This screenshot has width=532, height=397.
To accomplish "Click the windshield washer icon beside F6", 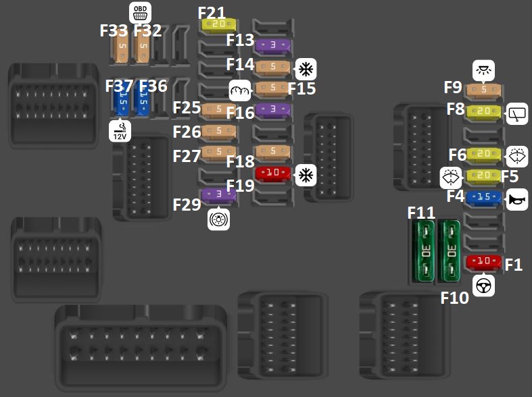I will (x=517, y=157).
